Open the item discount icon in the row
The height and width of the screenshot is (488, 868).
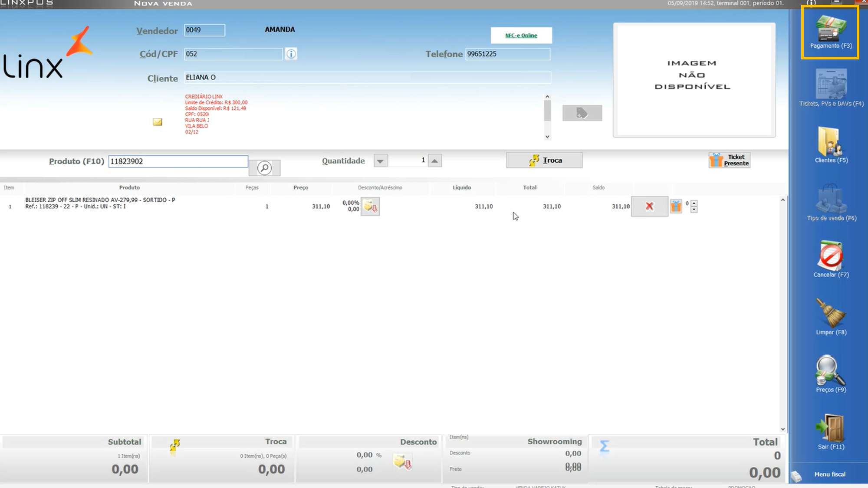(x=370, y=206)
